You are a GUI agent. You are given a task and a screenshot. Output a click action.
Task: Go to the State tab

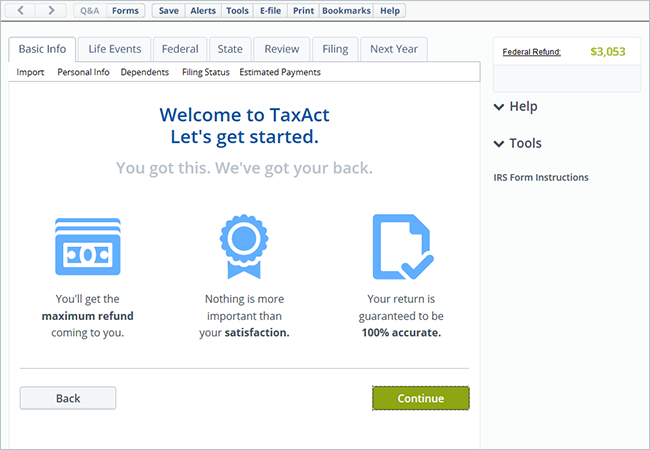click(230, 50)
